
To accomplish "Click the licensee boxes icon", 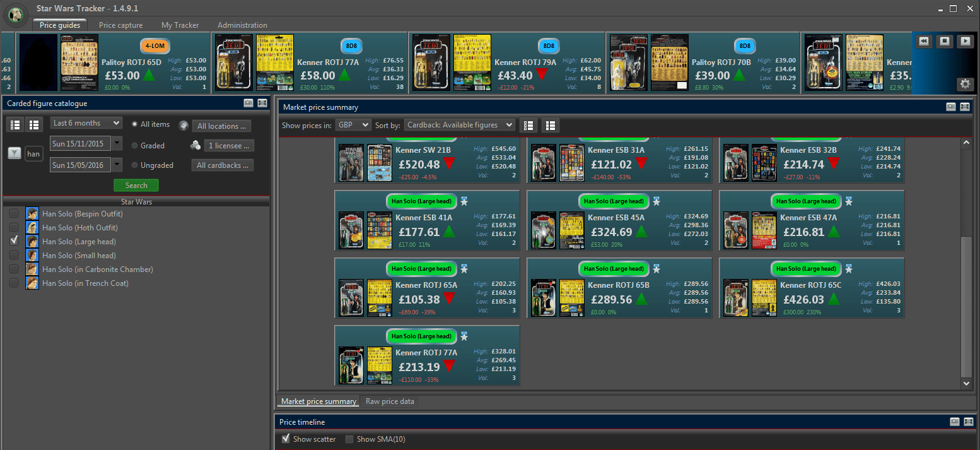I will [195, 145].
